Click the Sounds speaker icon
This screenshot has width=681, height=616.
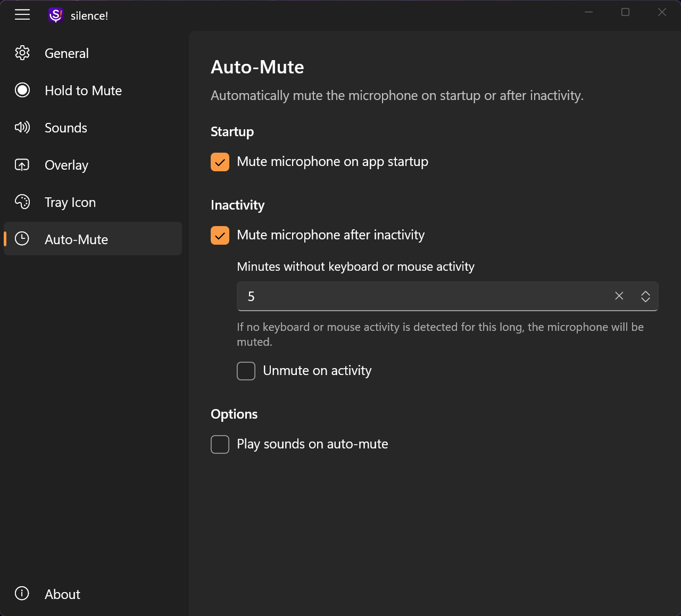coord(22,128)
